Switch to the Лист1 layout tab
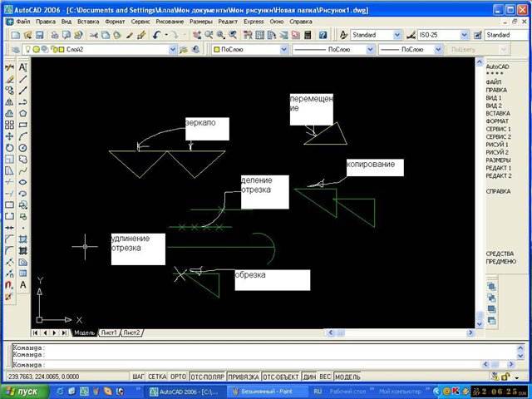The height and width of the screenshot is (399, 532). tap(109, 332)
